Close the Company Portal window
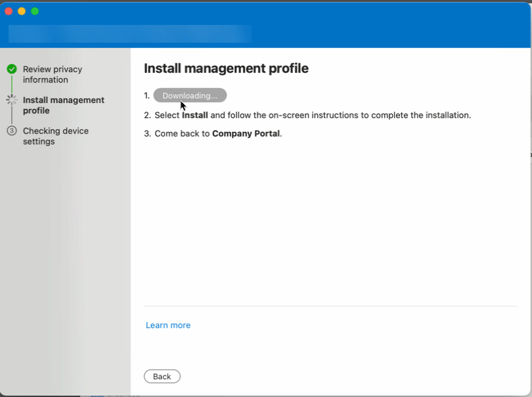Screen dimensions: 532x397 pos(9,11)
